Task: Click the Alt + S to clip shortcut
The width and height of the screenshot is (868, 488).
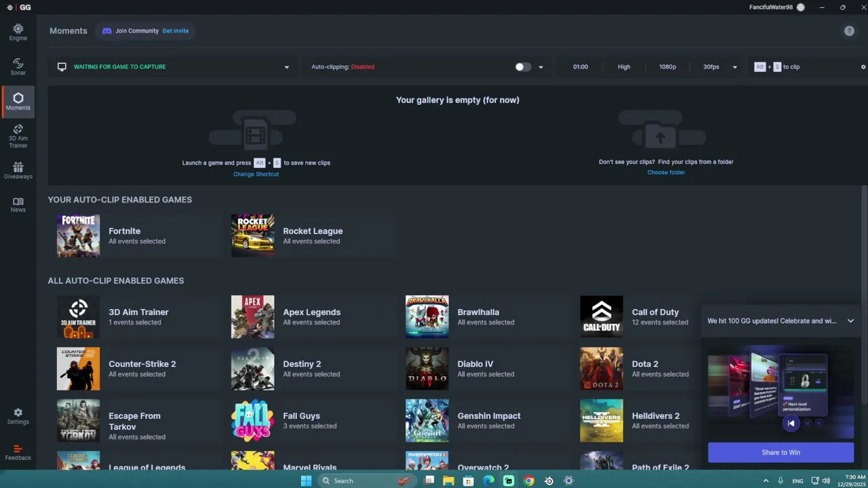Action: click(x=777, y=66)
